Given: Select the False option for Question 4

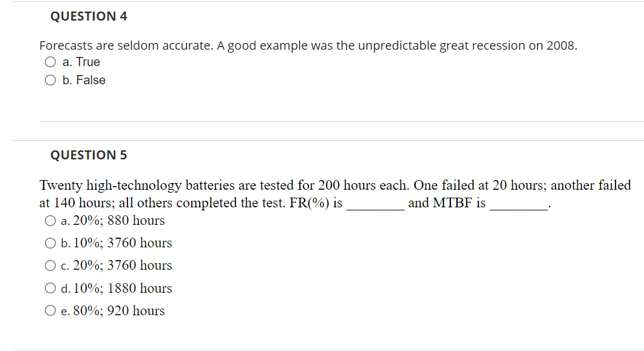Looking at the screenshot, I should click(x=50, y=79).
